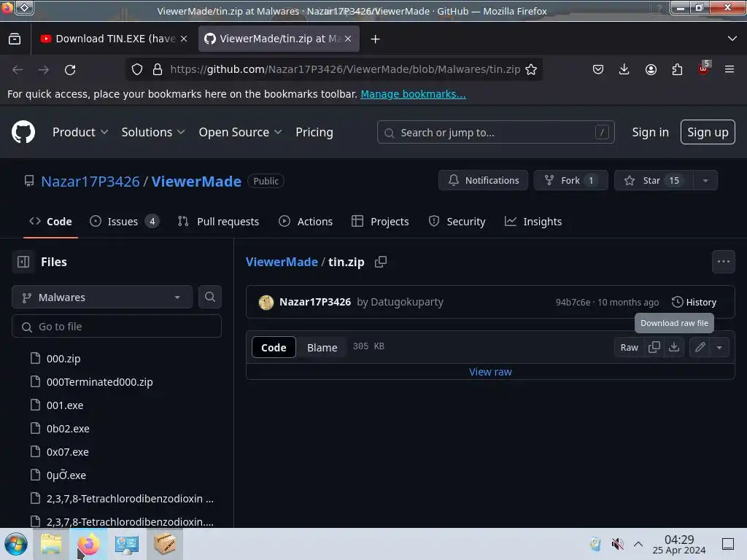Click the Raw button

tap(629, 347)
